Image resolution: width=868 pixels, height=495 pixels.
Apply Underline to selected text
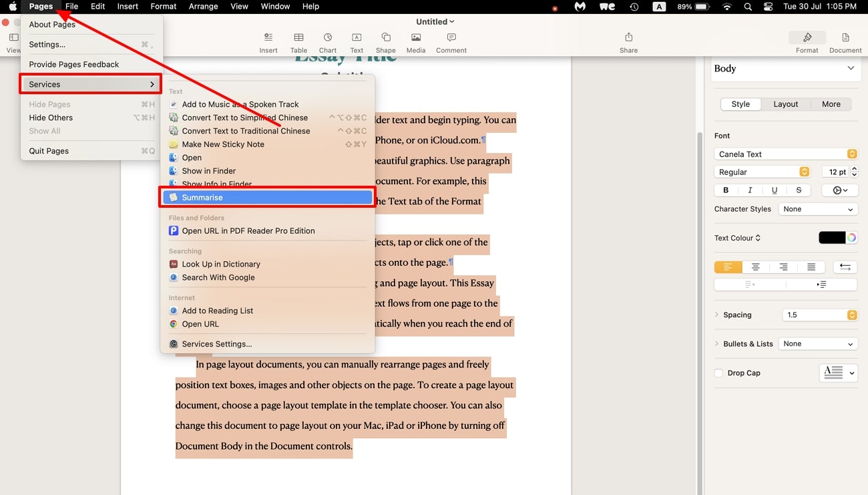(x=775, y=190)
